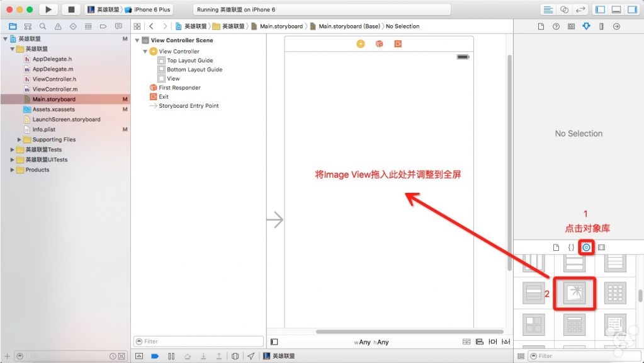Open the Object library tab

tap(586, 247)
